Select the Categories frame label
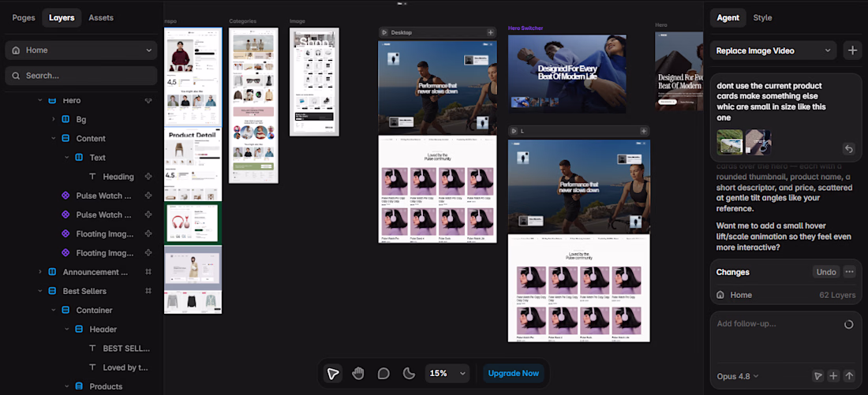The width and height of the screenshot is (868, 395). click(243, 21)
